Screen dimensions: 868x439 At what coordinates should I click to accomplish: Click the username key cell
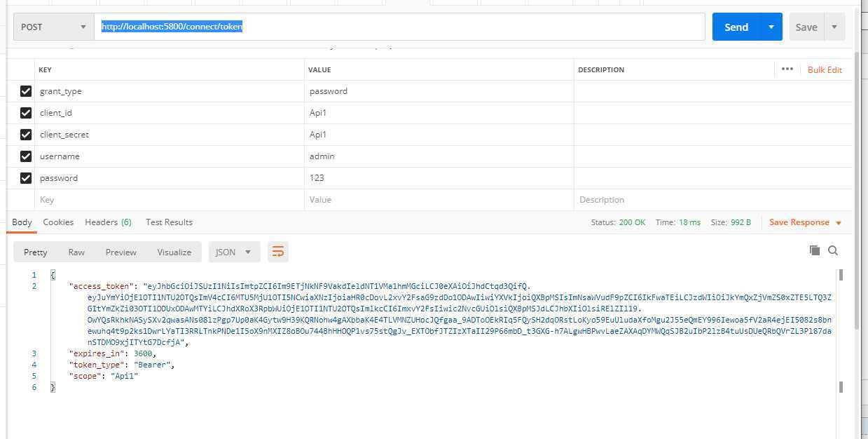coord(170,156)
